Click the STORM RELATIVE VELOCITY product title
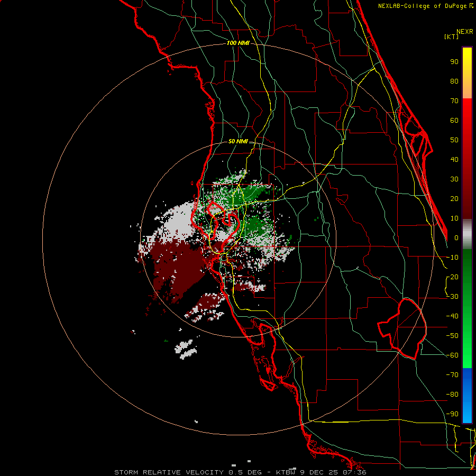This screenshot has height=476, width=476. [x=169, y=472]
